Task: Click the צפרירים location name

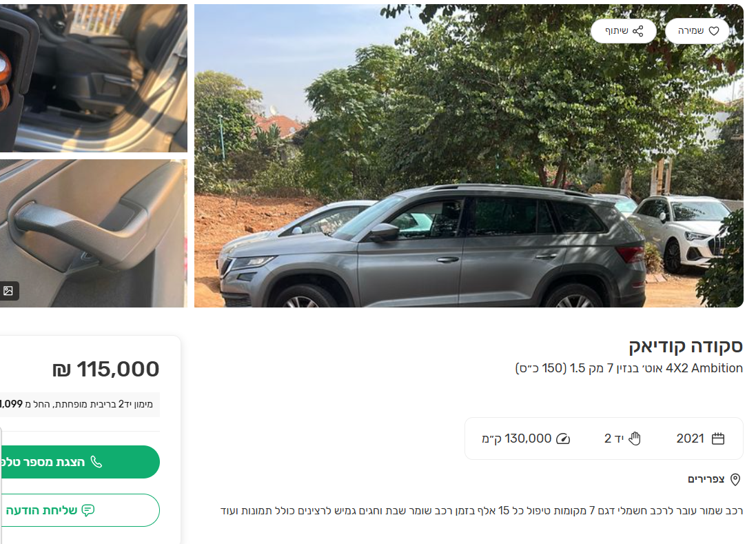Action: (706, 479)
